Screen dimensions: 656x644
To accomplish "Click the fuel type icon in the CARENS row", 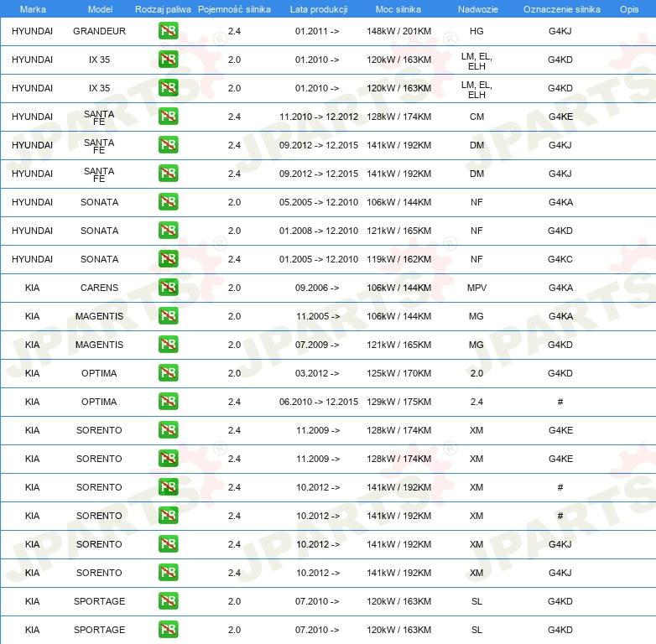I will 168,288.
